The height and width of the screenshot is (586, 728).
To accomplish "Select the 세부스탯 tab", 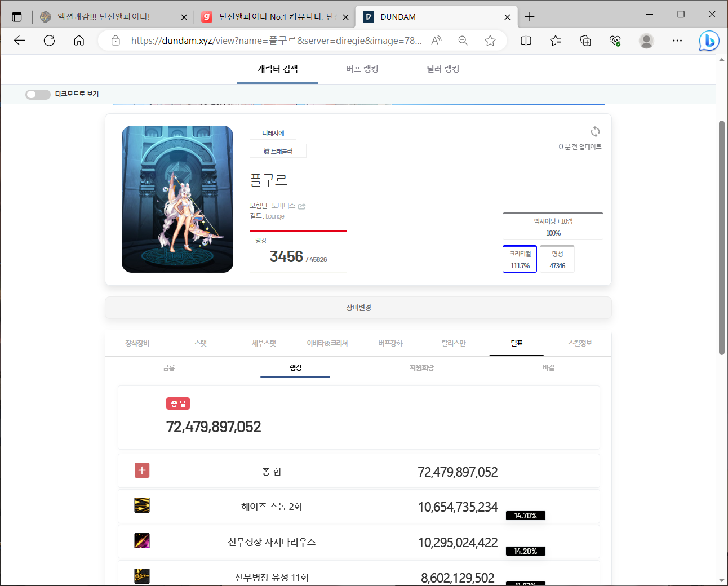I will click(264, 343).
